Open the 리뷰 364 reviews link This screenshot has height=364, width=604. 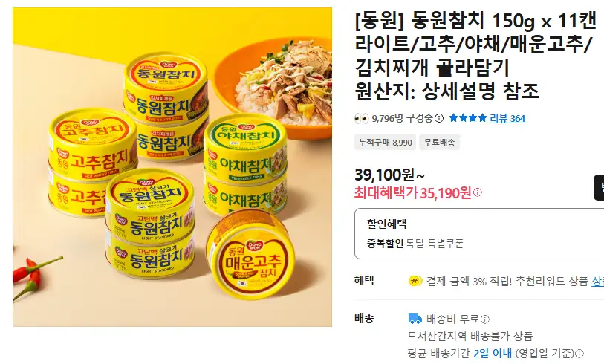coord(507,118)
